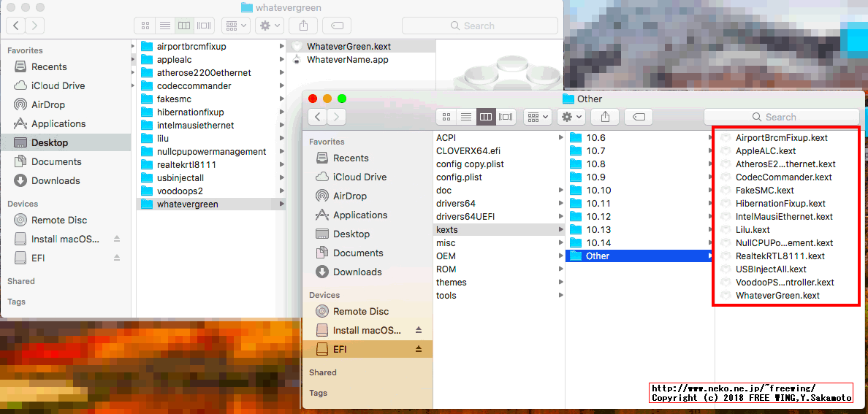Image resolution: width=868 pixels, height=414 pixels.
Task: Open action gear menu in Other window
Action: click(571, 117)
